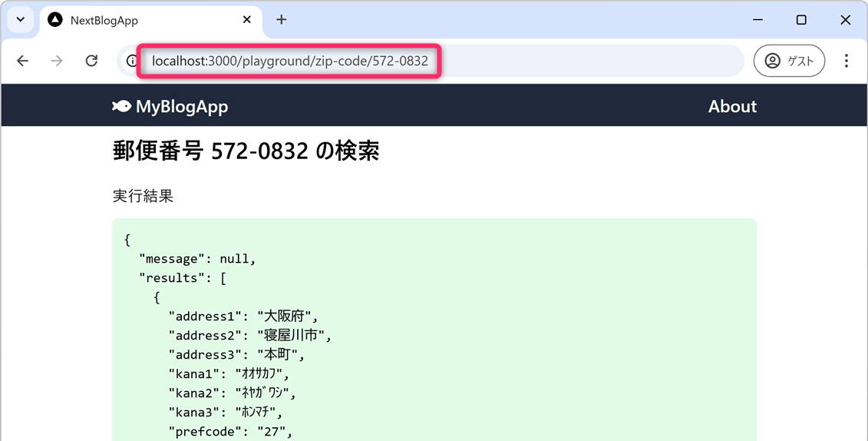Open Chrome's three-dot menu
Screen dimensions: 868x441
[846, 61]
